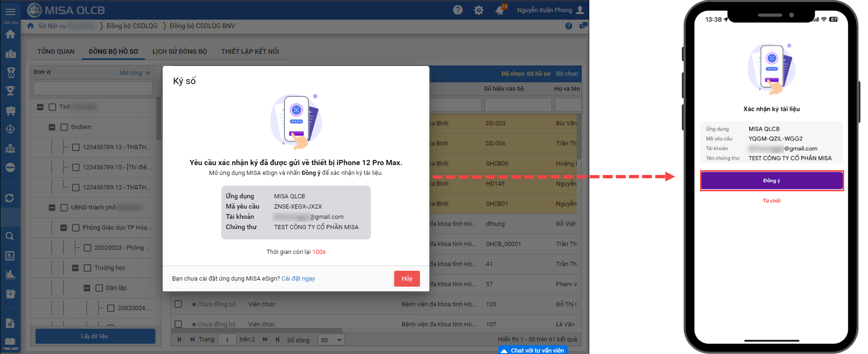This screenshot has height=354, width=868.
Task: Tick the 123456789.12 - TH&TH checkbox
Action: [76, 188]
